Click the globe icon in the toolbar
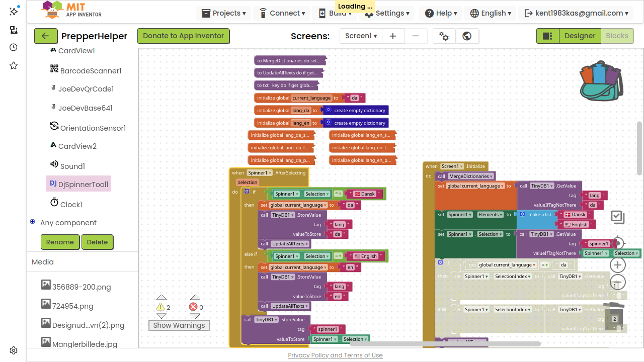 pyautogui.click(x=467, y=36)
